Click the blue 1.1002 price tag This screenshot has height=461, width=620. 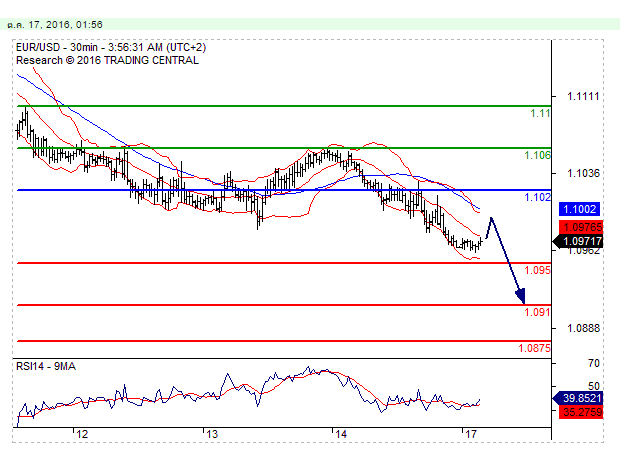click(x=579, y=209)
